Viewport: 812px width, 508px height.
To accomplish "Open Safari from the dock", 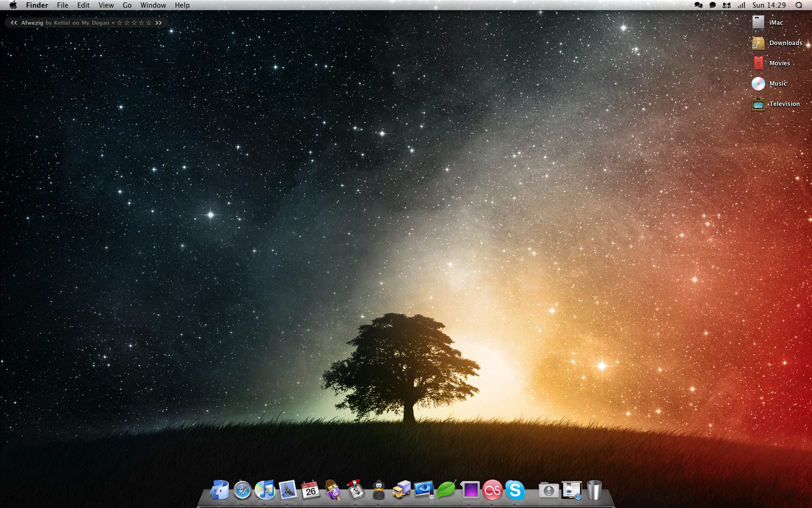I will pyautogui.click(x=242, y=491).
